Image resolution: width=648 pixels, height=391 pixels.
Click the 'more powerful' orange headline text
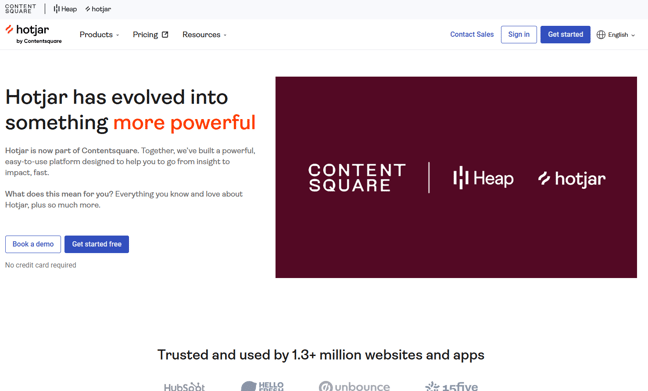tap(184, 123)
